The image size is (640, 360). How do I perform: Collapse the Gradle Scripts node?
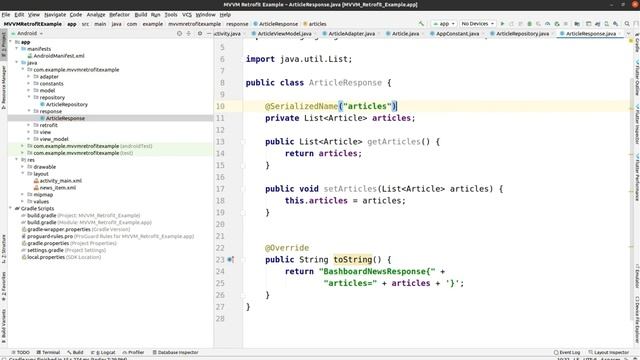pyautogui.click(x=11, y=209)
